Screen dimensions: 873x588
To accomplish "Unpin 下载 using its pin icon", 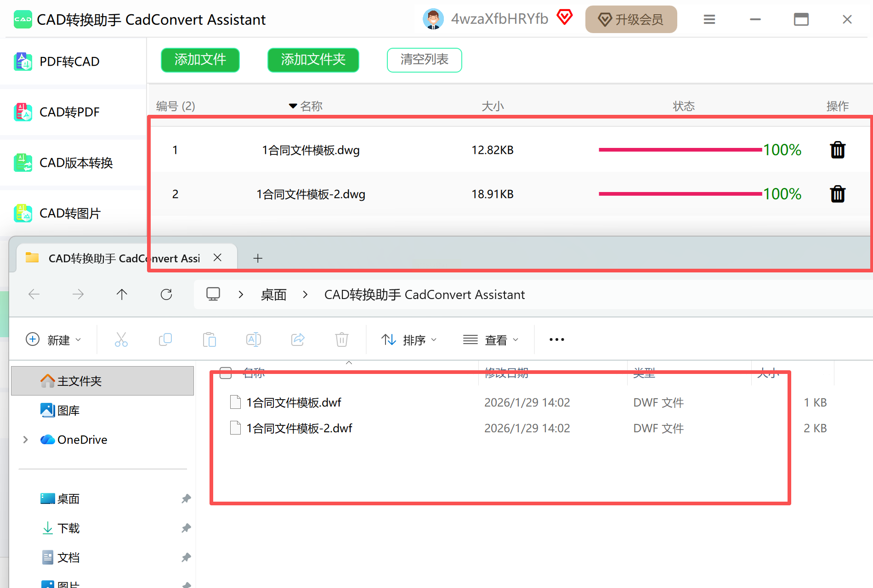I will [x=186, y=528].
